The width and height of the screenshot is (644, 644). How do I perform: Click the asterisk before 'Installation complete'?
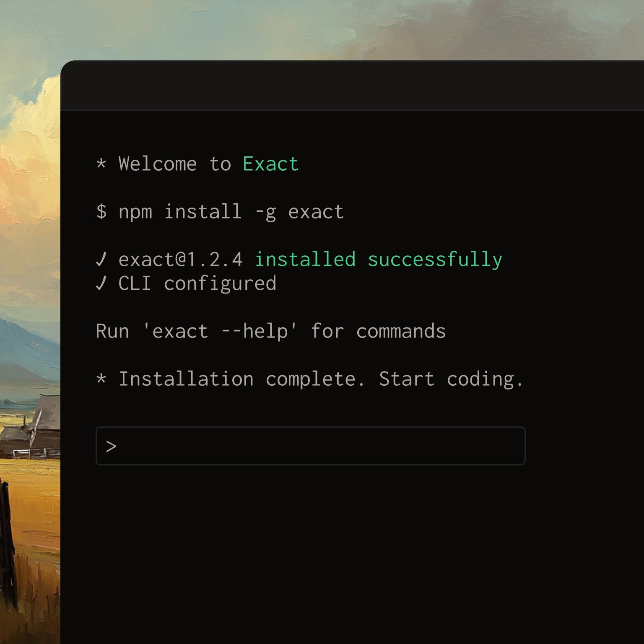point(101,379)
